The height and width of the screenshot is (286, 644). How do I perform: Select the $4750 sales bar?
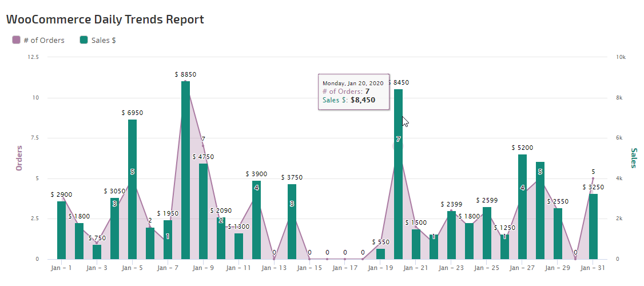tap(203, 212)
